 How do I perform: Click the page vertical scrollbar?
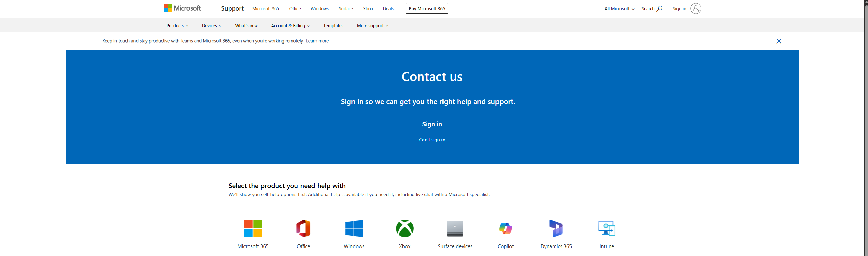(866, 128)
